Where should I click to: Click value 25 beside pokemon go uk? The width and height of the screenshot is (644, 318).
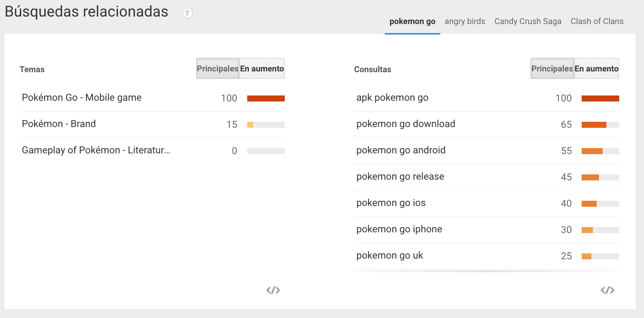point(566,256)
